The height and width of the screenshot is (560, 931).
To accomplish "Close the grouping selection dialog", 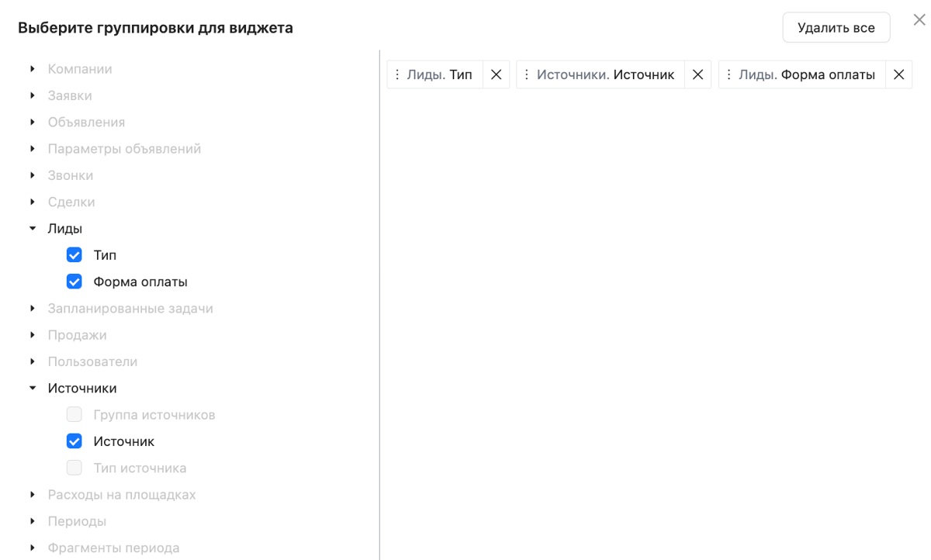I will pyautogui.click(x=919, y=21).
